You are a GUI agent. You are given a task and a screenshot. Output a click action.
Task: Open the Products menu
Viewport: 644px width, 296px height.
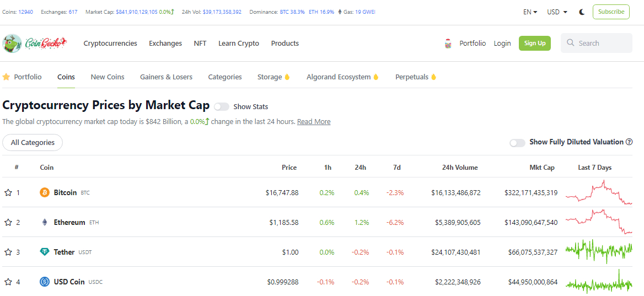285,43
